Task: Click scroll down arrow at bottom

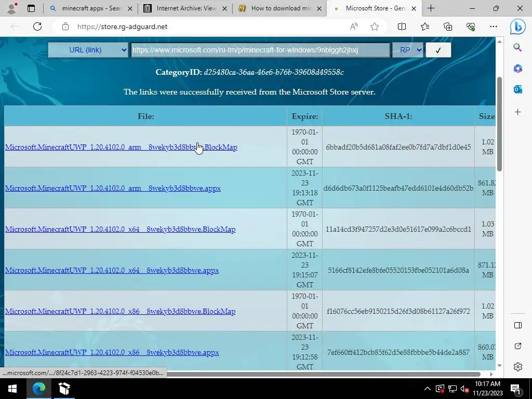Action: (499, 366)
